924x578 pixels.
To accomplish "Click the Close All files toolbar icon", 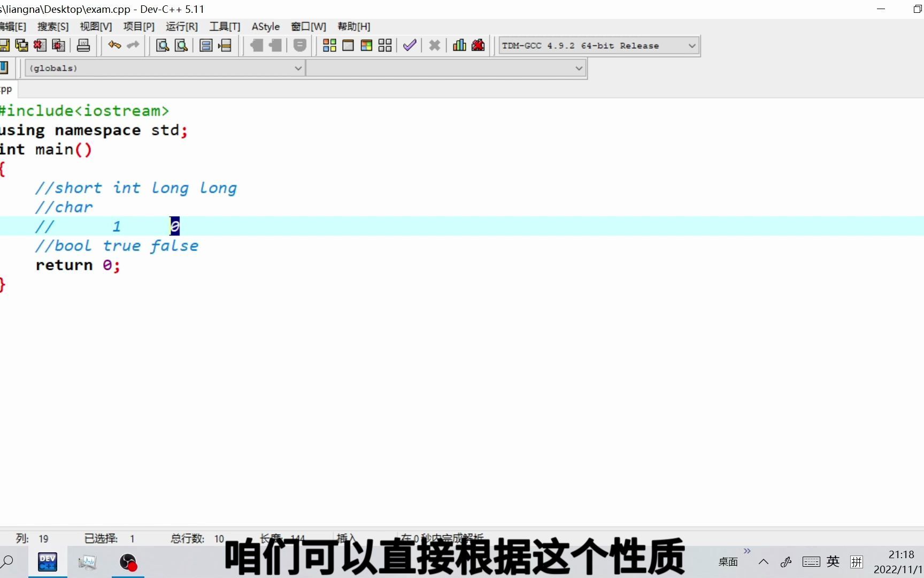I will point(58,45).
